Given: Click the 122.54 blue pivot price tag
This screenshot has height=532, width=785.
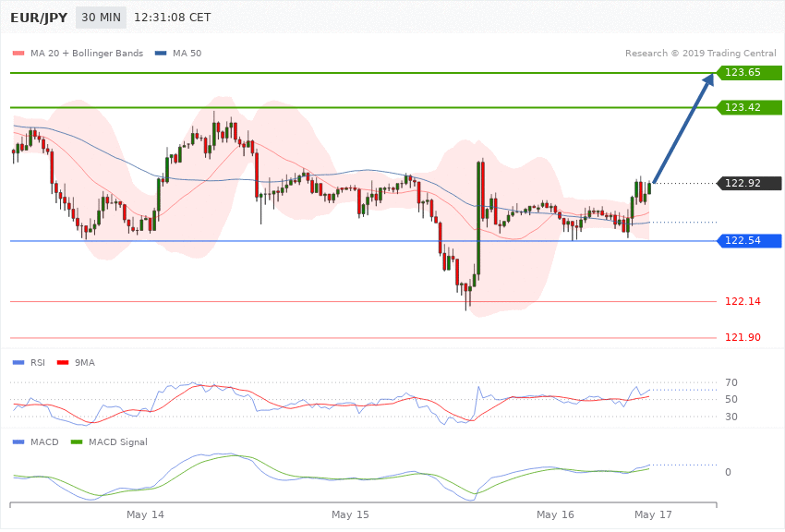Looking at the screenshot, I should point(749,241).
